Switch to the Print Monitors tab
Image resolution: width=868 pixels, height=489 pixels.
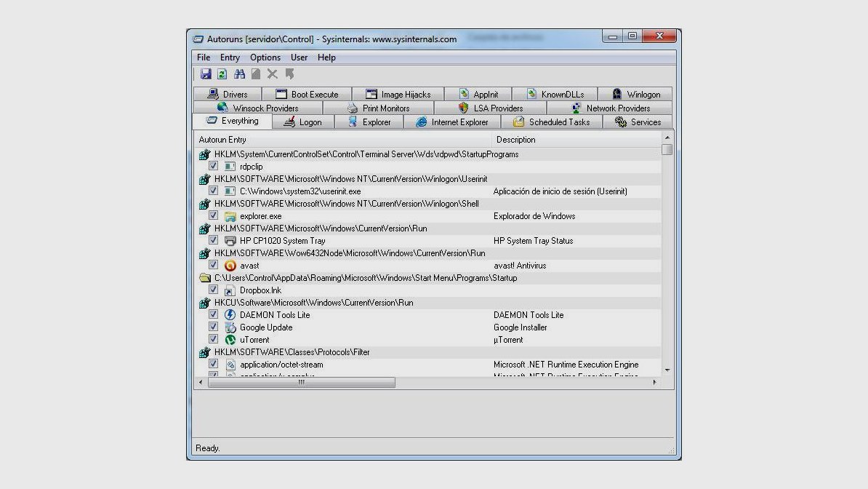click(x=378, y=108)
